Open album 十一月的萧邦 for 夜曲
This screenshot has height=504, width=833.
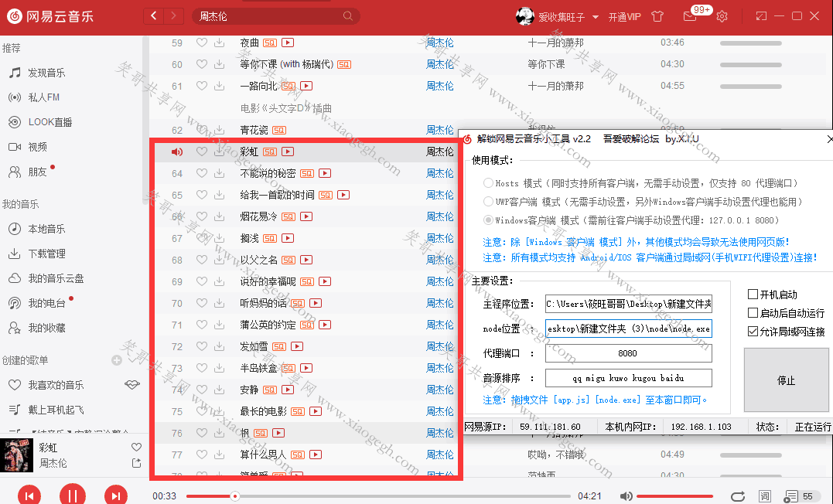[x=555, y=43]
